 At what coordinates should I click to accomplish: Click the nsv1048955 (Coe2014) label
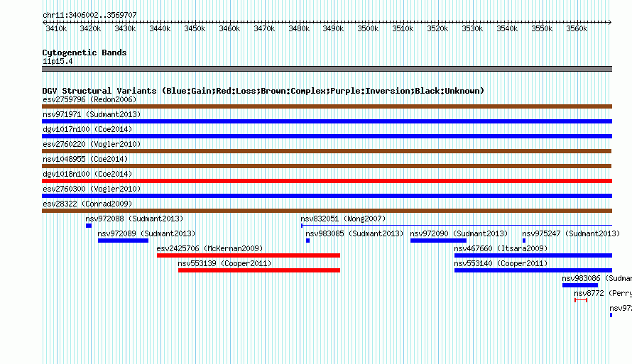coord(85,159)
